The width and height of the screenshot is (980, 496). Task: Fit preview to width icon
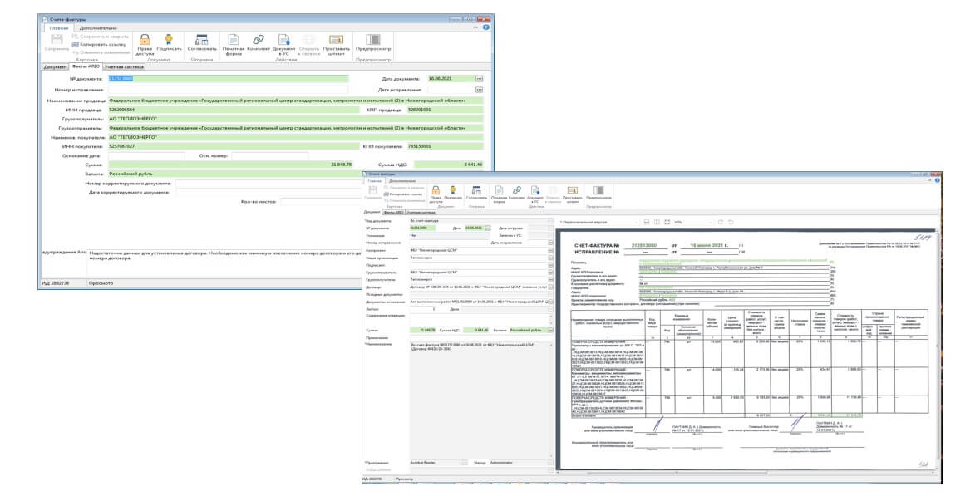[646, 222]
